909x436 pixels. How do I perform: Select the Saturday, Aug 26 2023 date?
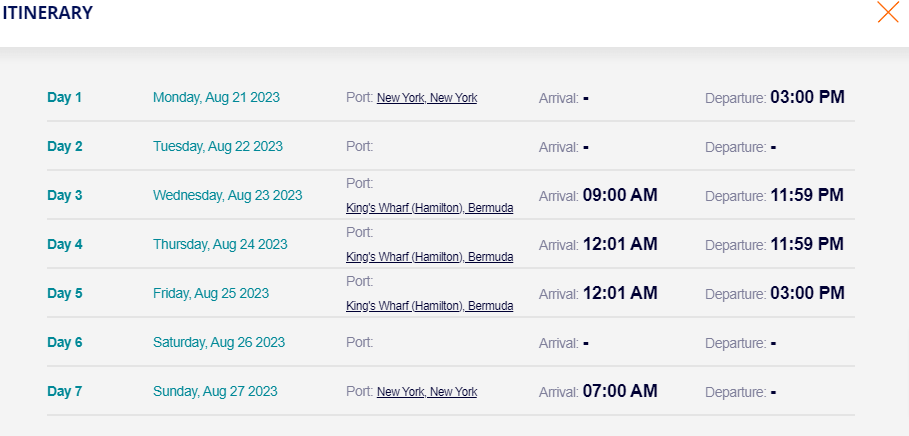coord(219,343)
